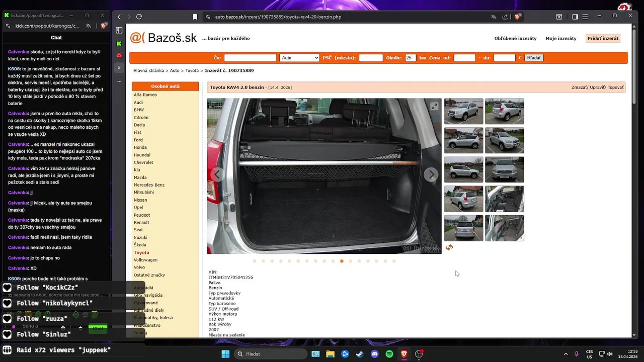
Task: Click translate icon in Bazoš address bar
Action: click(494, 17)
